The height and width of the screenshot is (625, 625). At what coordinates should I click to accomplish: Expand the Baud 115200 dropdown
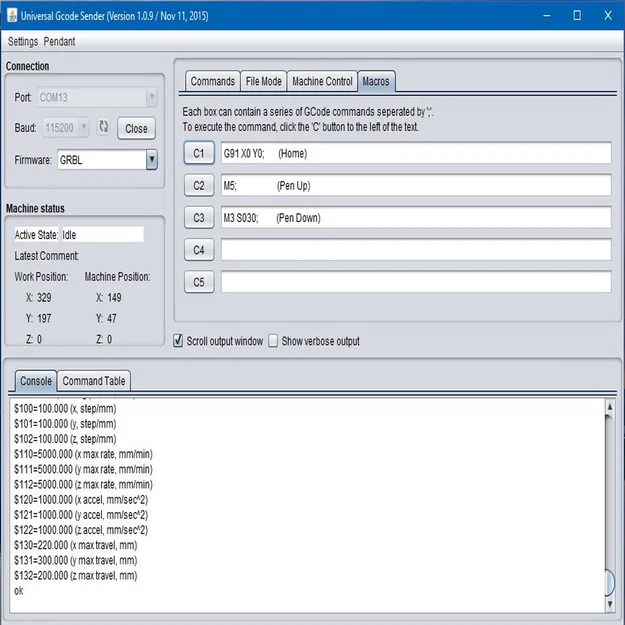84,127
